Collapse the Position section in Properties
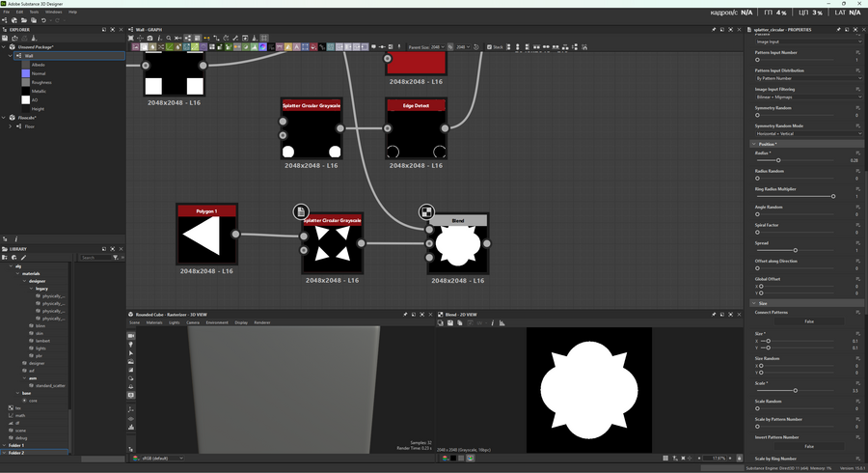 [x=755, y=144]
